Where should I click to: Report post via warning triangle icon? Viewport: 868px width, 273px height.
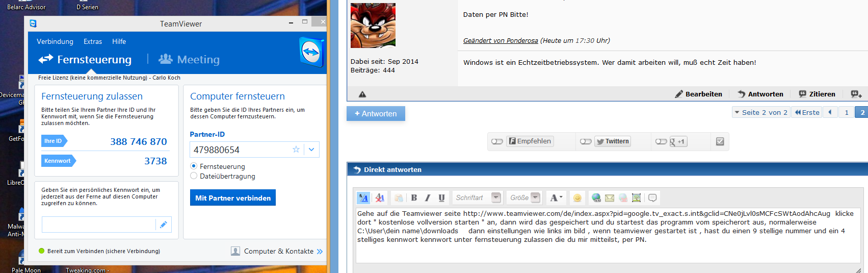[362, 94]
